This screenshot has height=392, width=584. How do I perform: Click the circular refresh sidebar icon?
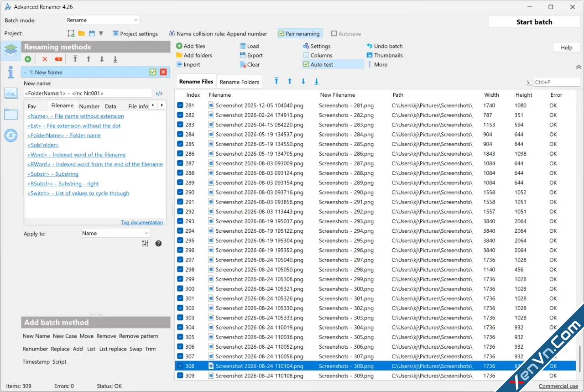tap(10, 135)
